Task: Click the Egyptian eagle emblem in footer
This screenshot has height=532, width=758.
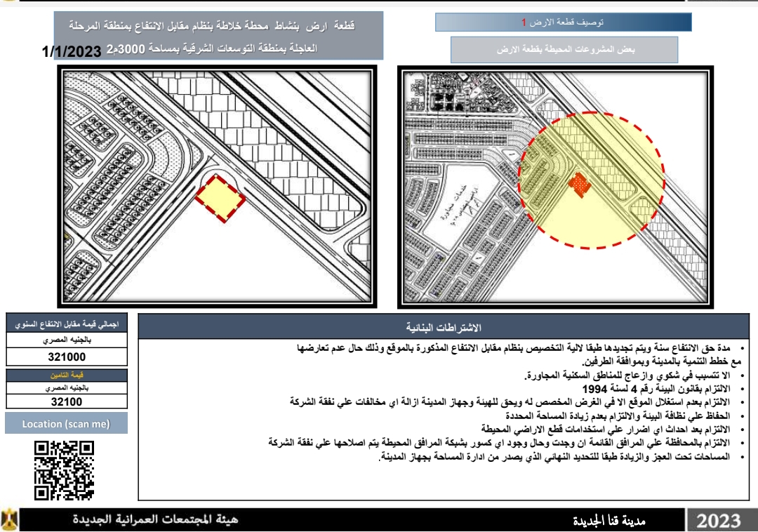Action: [10, 520]
